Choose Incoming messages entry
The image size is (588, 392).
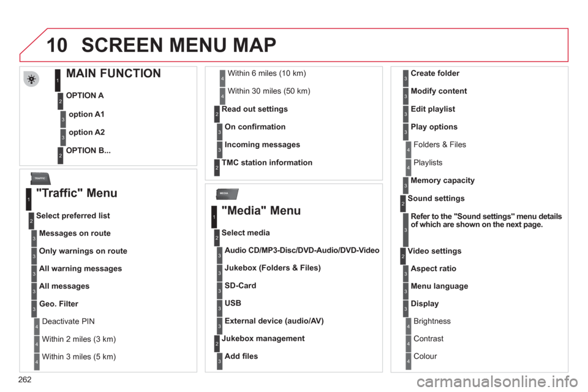[262, 145]
